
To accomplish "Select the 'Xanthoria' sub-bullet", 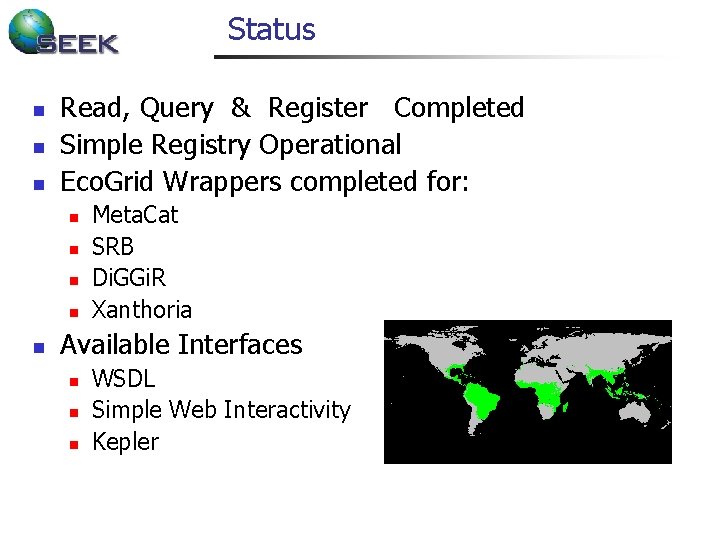I will click(x=141, y=309).
